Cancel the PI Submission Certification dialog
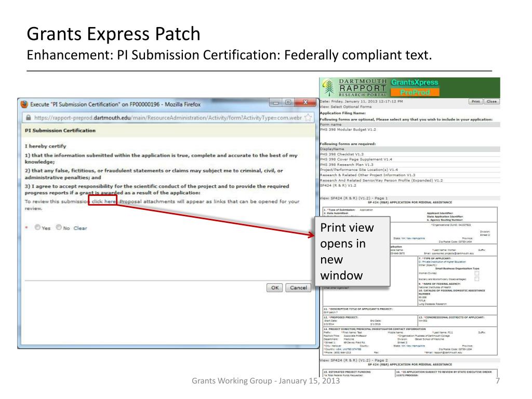The width and height of the screenshot is (532, 399). 298,288
